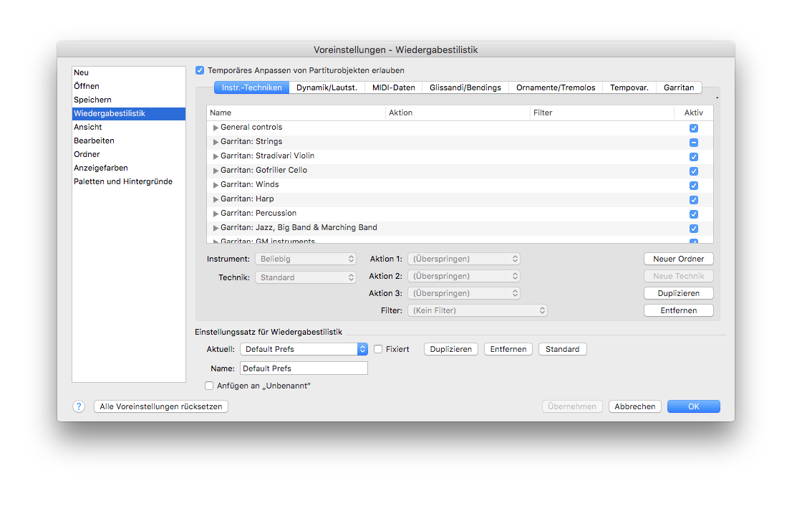Enable 'Anfügen an Unbenannt' checkbox

point(209,386)
